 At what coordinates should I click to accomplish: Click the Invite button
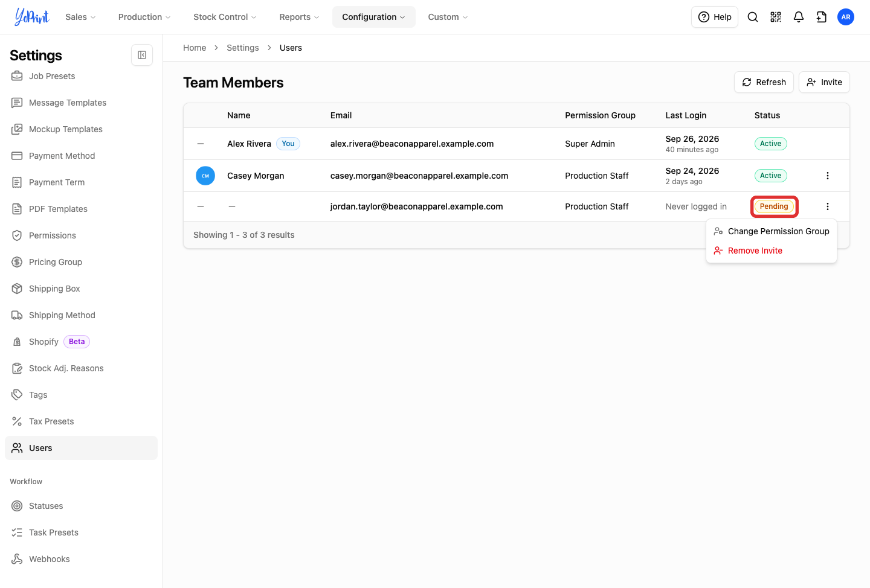click(824, 82)
